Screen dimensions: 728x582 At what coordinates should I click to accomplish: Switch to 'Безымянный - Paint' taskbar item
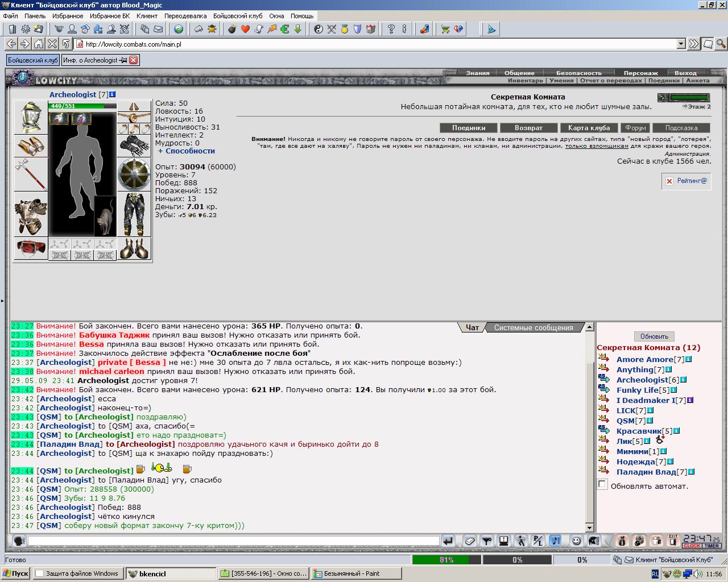[x=356, y=573]
